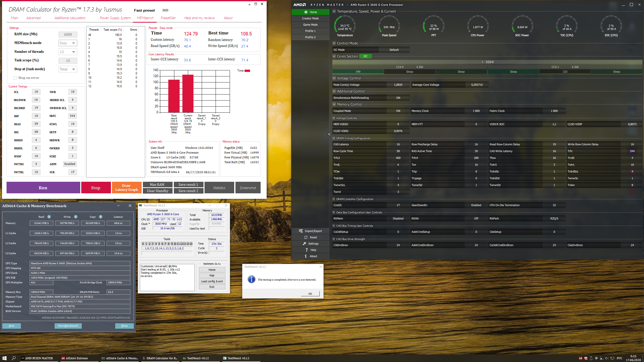The image size is (644, 362).
Task: Click the Read info icon in AIDA64
Action: coord(49,217)
